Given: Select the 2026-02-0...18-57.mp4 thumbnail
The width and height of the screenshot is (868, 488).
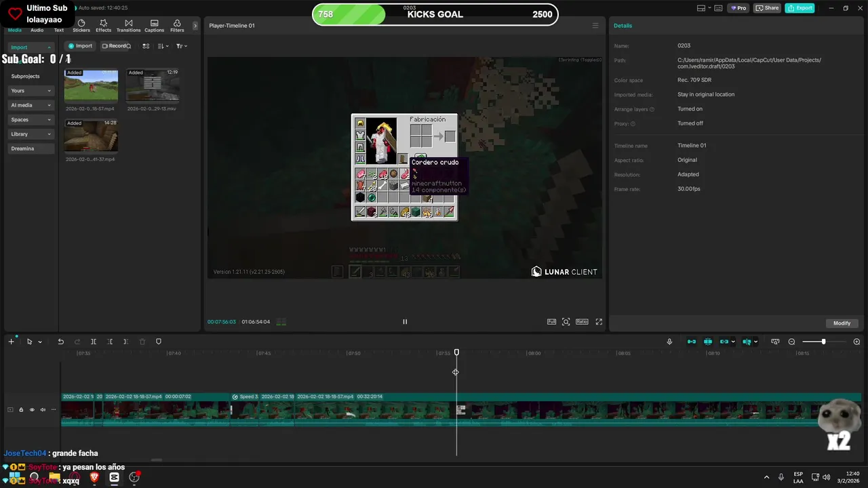Looking at the screenshot, I should click(91, 85).
